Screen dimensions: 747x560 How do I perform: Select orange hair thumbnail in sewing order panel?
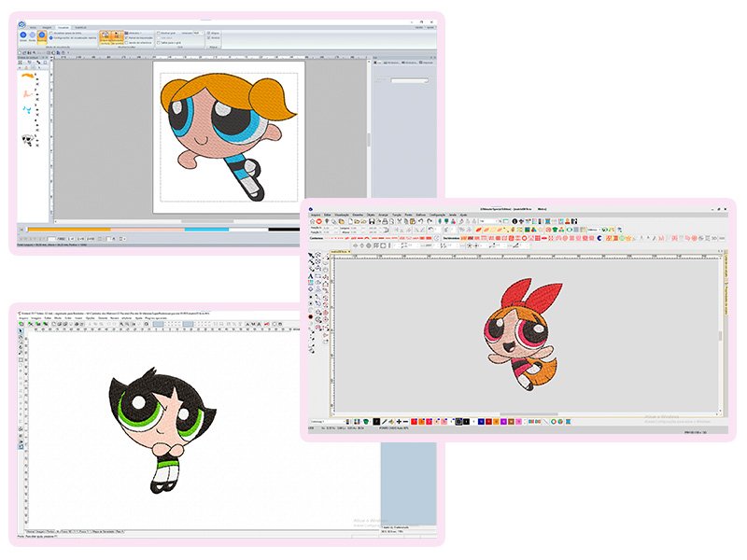pyautogui.click(x=28, y=76)
